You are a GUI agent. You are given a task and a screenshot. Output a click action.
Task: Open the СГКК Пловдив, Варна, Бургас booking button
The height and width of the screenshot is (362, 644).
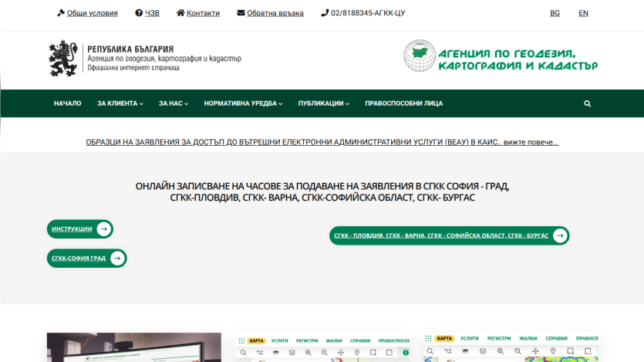450,235
